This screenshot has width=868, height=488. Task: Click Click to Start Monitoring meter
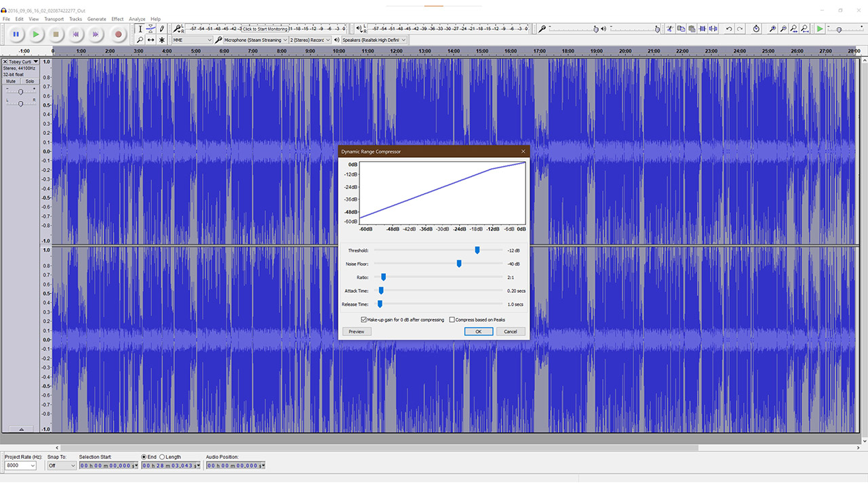pos(264,29)
